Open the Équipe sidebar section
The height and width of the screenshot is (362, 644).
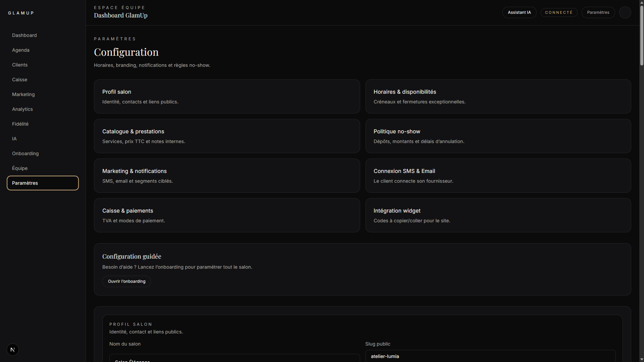pyautogui.click(x=20, y=168)
